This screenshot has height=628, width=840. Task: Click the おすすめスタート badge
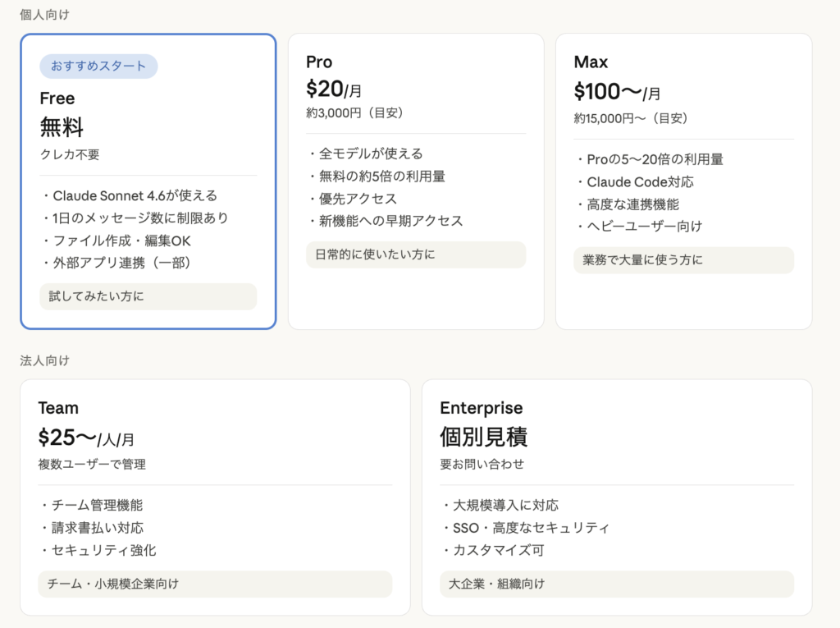pyautogui.click(x=98, y=66)
